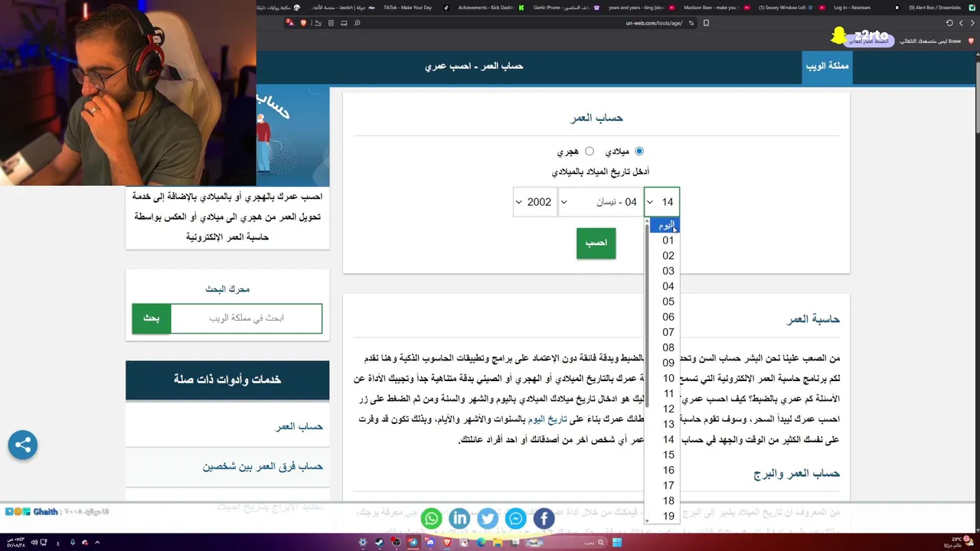Screen dimensions: 980x551
Task: Click the browser address bar un-web.com/tools/age
Action: [x=652, y=23]
